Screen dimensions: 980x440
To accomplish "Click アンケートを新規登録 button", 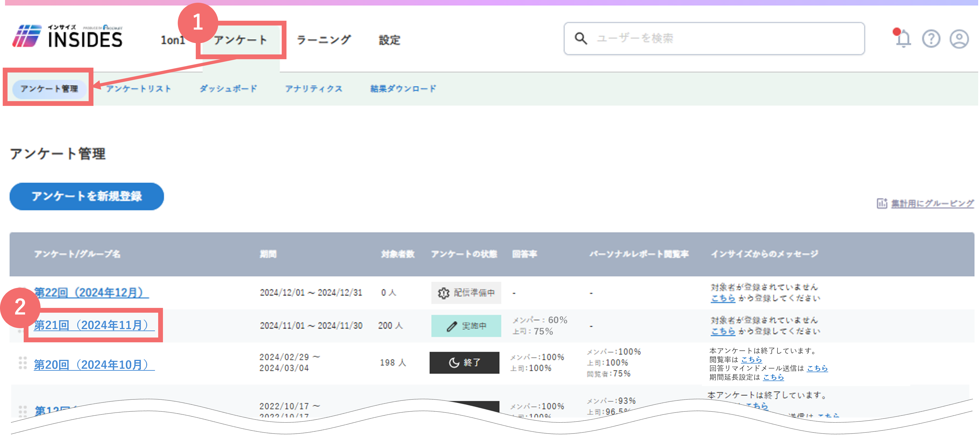I will pos(87,196).
